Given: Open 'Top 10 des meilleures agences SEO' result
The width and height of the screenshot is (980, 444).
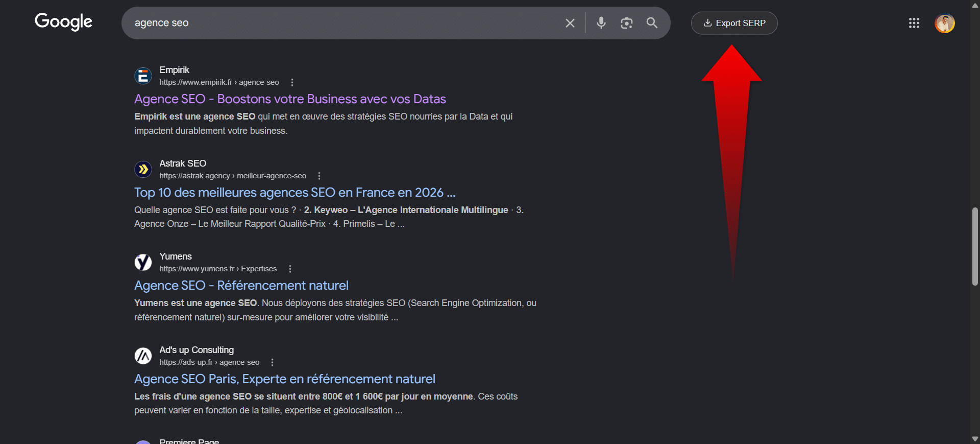Looking at the screenshot, I should 295,192.
